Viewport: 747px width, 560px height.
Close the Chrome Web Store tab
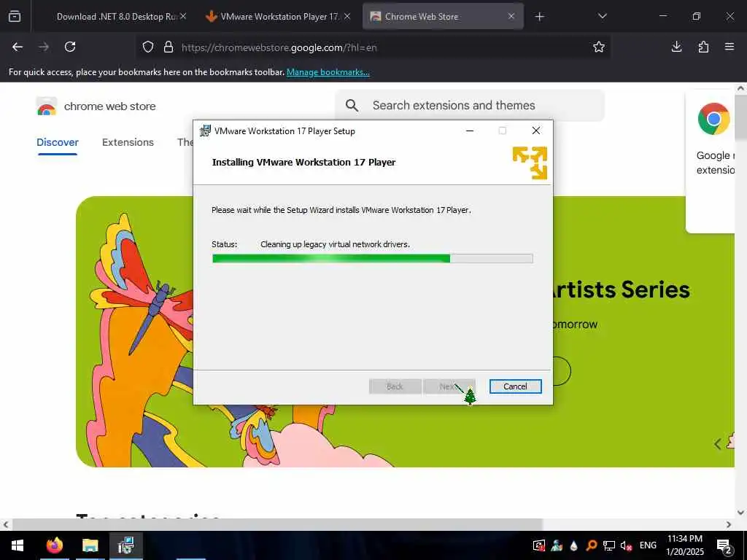[511, 16]
